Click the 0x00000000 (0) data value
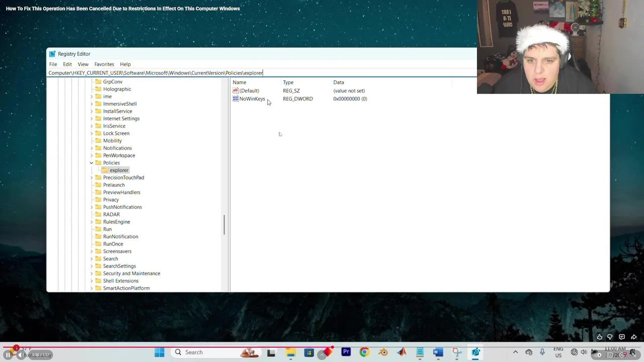 click(x=350, y=99)
